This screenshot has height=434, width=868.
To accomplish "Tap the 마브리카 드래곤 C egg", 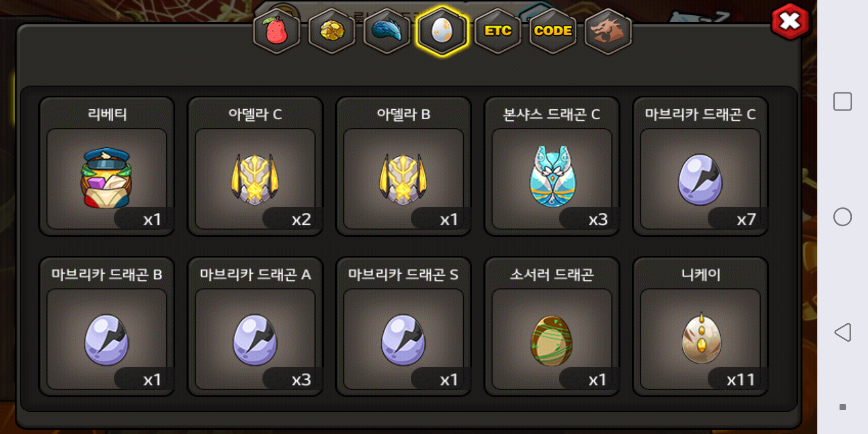I will 700,166.
